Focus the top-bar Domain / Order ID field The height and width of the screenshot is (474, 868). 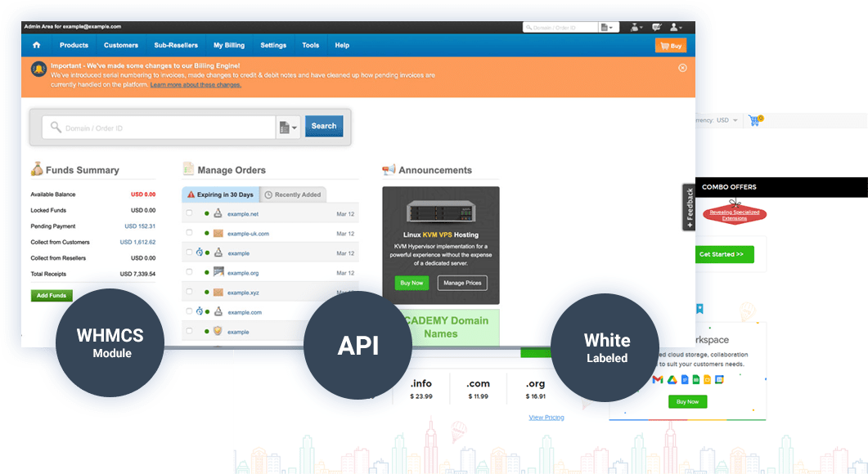[560, 27]
